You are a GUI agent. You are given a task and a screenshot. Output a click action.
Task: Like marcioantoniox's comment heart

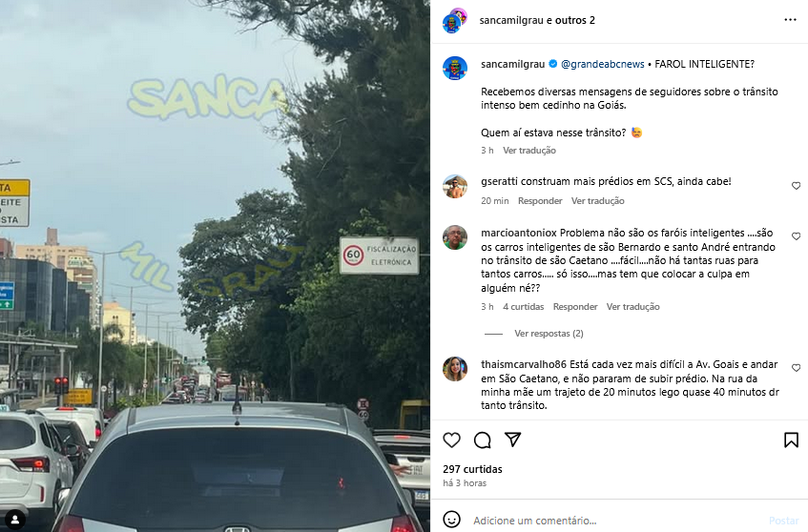point(797,236)
